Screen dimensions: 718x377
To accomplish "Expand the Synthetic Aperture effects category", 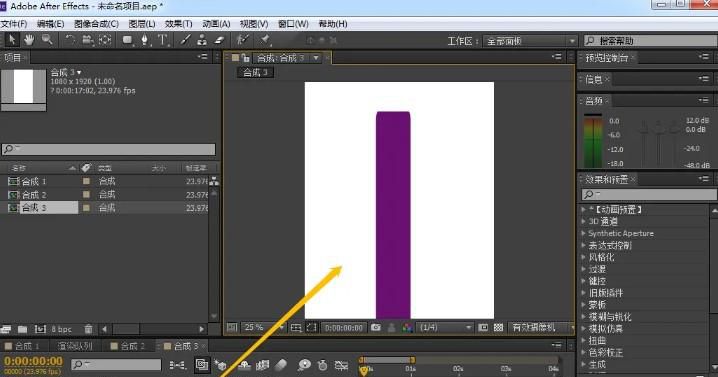I will click(583, 233).
